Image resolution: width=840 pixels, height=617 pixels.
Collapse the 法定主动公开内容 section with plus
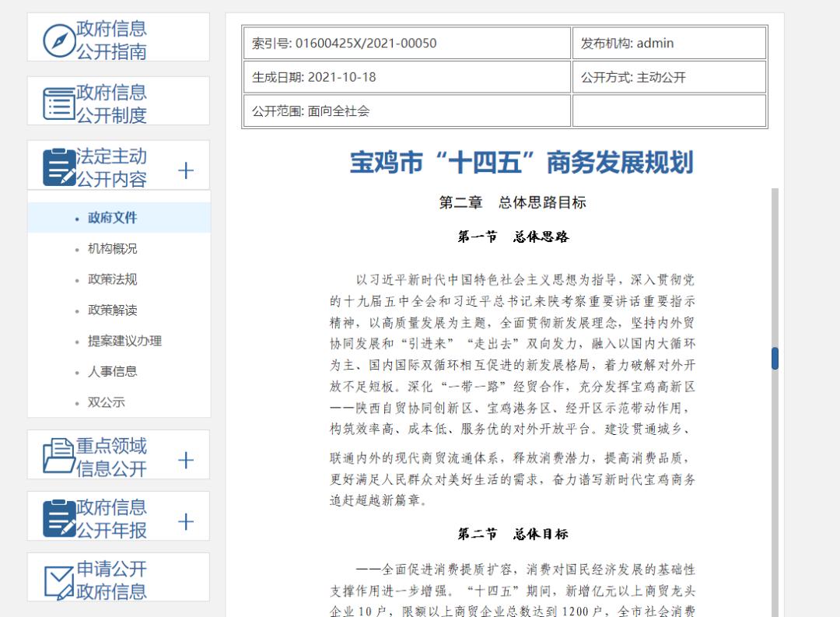[x=186, y=170]
